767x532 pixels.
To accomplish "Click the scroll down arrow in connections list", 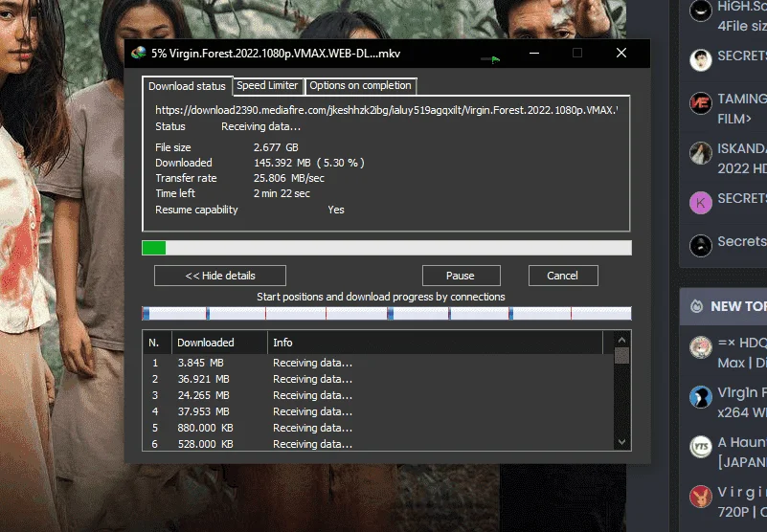I will pyautogui.click(x=621, y=442).
